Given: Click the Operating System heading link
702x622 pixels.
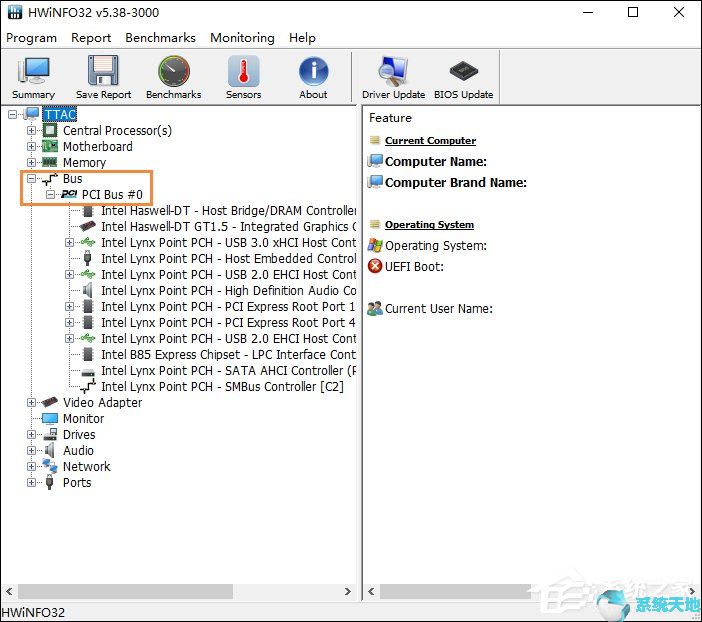Looking at the screenshot, I should click(429, 224).
